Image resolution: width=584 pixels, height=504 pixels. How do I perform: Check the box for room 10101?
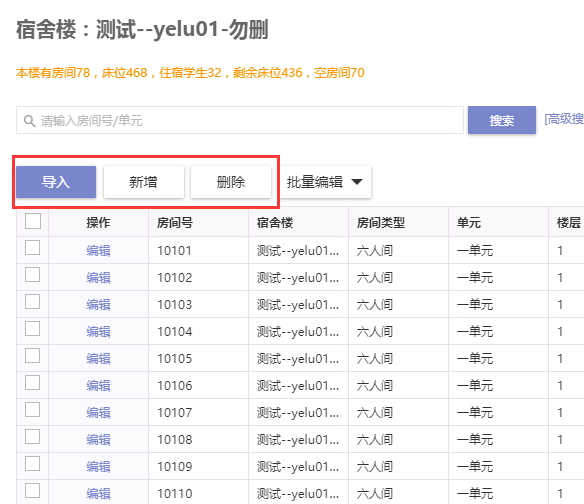click(32, 248)
